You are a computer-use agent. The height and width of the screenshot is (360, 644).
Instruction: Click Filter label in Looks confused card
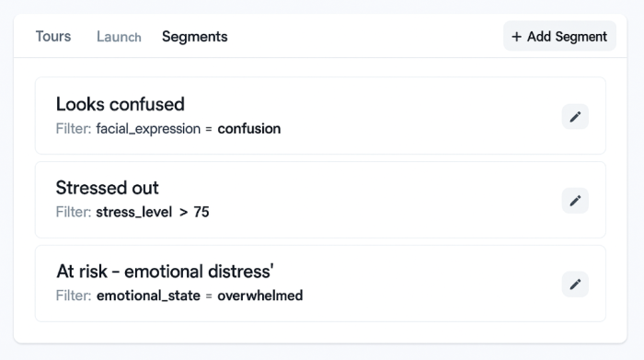pos(74,129)
